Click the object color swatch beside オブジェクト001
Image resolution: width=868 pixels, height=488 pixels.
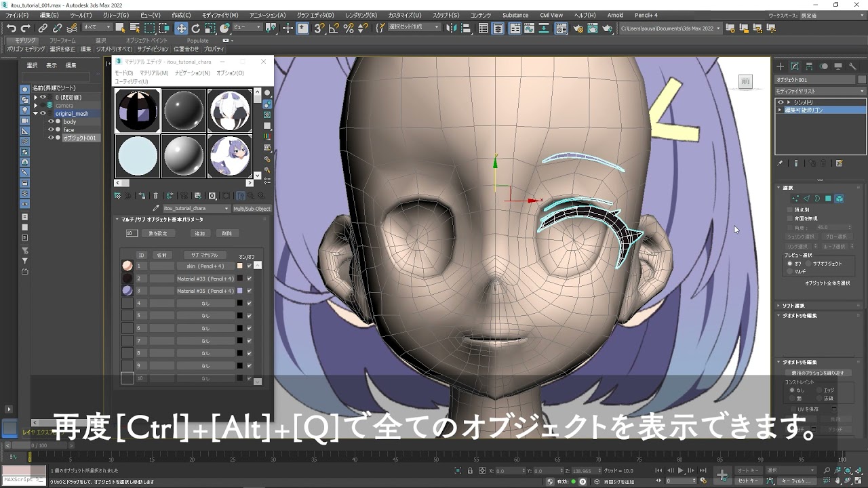click(x=861, y=80)
